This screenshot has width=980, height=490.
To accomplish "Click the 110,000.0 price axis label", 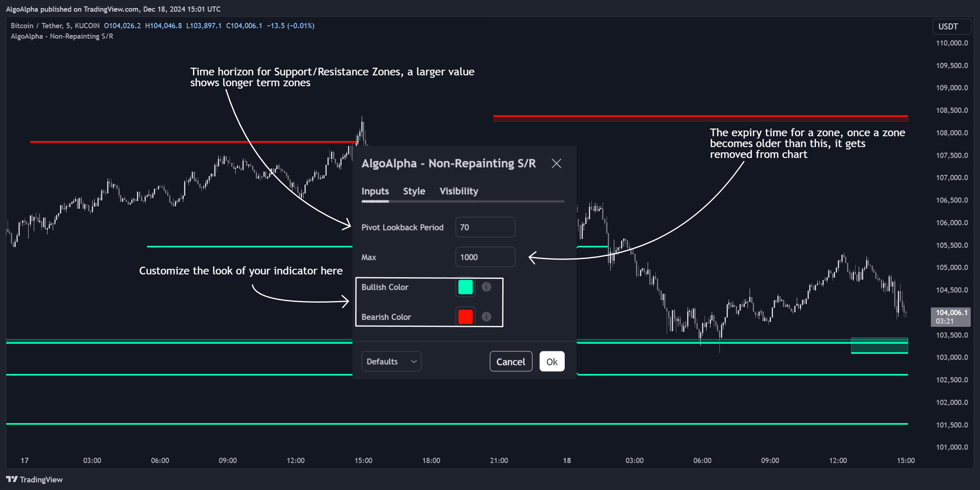I will pos(952,43).
